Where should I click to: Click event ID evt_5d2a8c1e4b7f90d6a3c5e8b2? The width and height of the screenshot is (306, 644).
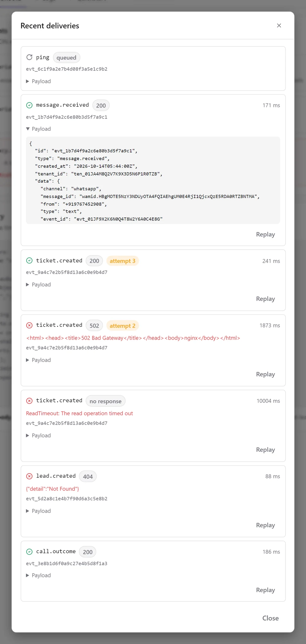67,499
